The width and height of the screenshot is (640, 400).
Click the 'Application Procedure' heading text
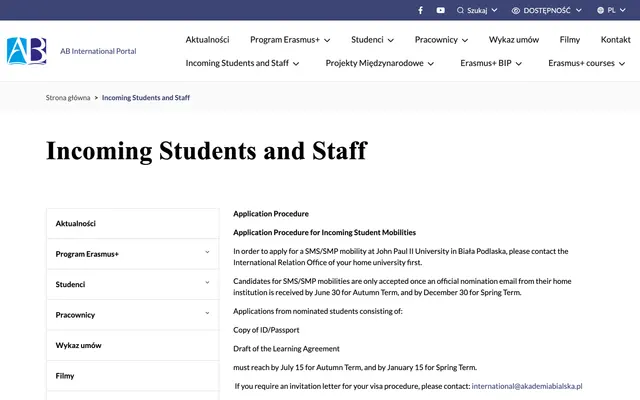tap(271, 214)
